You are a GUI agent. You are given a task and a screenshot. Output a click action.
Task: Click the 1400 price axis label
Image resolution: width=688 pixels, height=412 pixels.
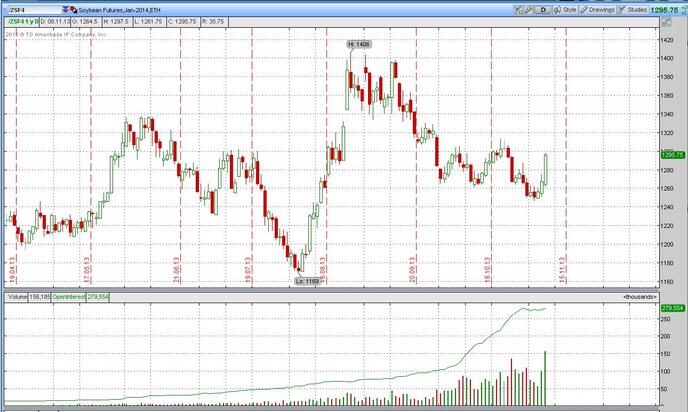pos(667,58)
